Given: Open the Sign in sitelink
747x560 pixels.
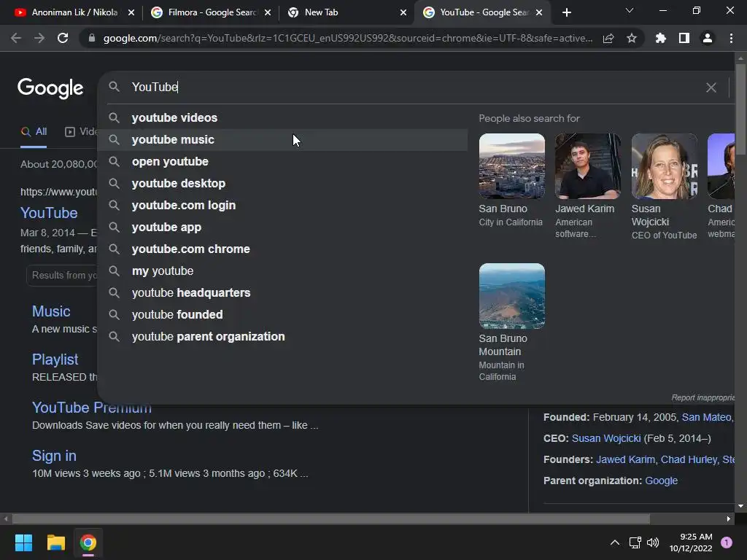Looking at the screenshot, I should (54, 456).
